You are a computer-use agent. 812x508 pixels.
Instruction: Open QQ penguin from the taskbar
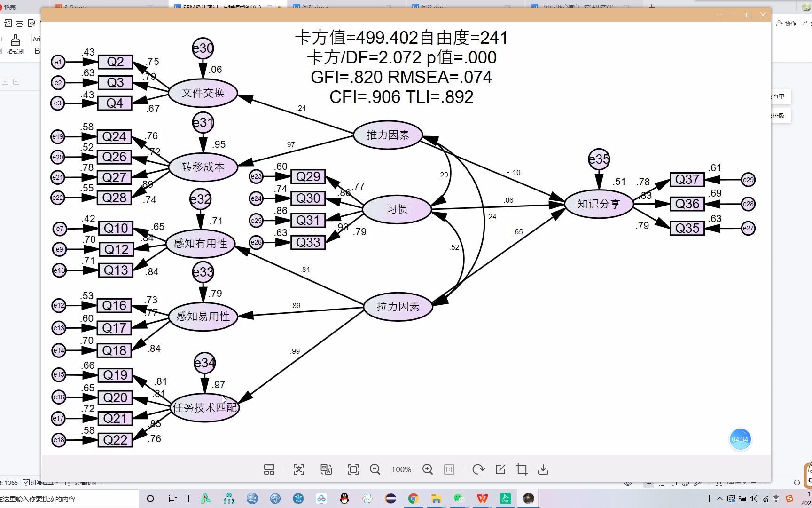[x=344, y=499]
